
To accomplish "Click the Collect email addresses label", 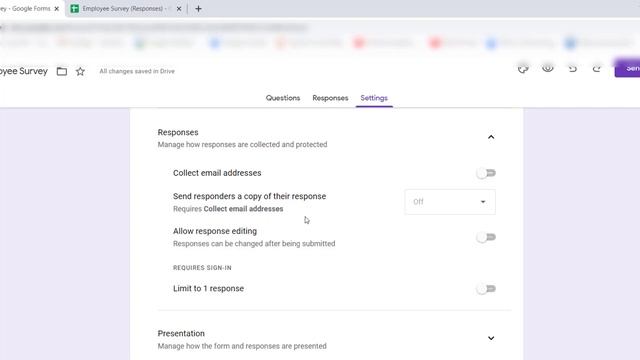I will [x=217, y=173].
